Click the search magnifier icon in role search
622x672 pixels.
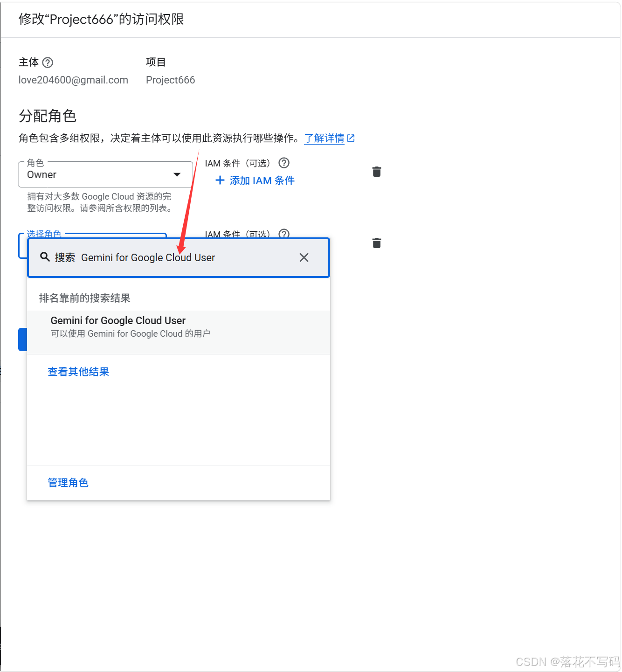click(x=45, y=257)
